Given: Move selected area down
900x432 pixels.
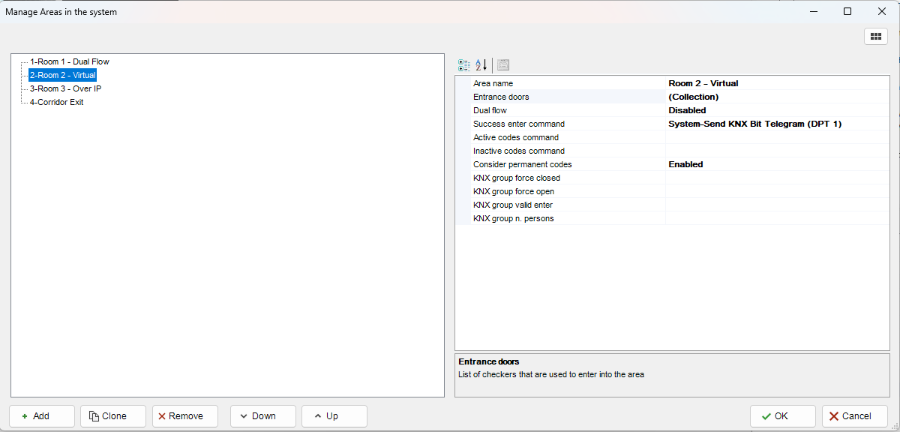Looking at the screenshot, I should pyautogui.click(x=262, y=416).
